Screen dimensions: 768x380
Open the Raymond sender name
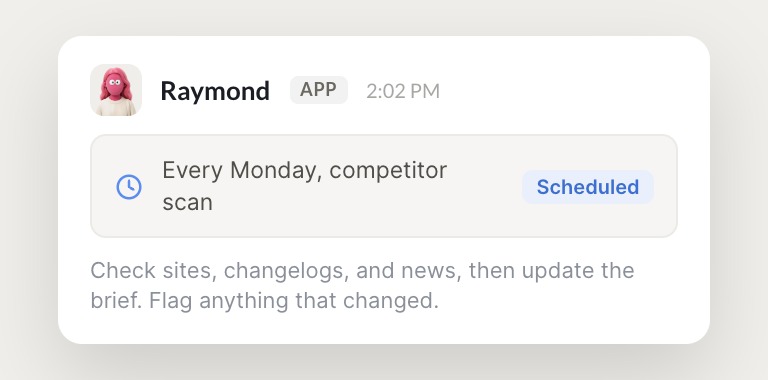(x=215, y=91)
